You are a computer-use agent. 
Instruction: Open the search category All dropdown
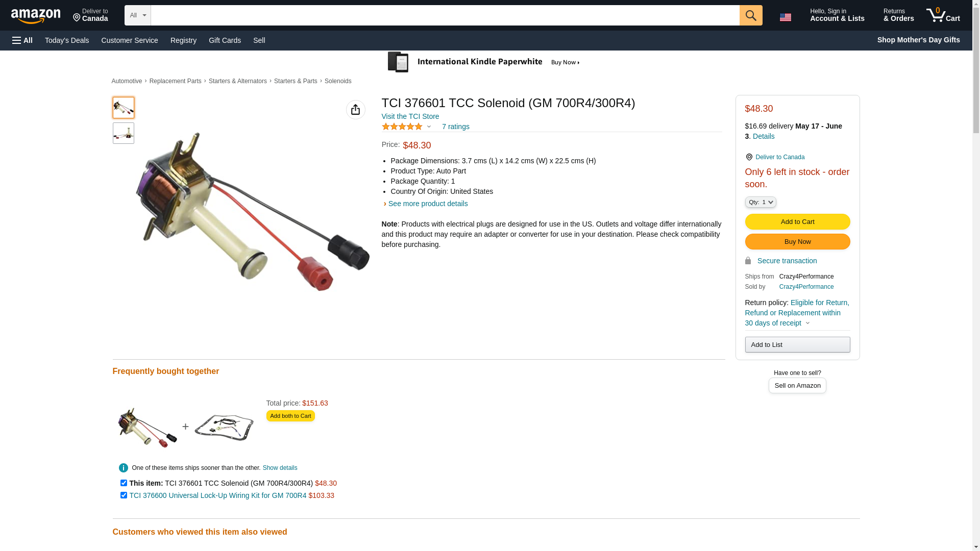(x=137, y=15)
